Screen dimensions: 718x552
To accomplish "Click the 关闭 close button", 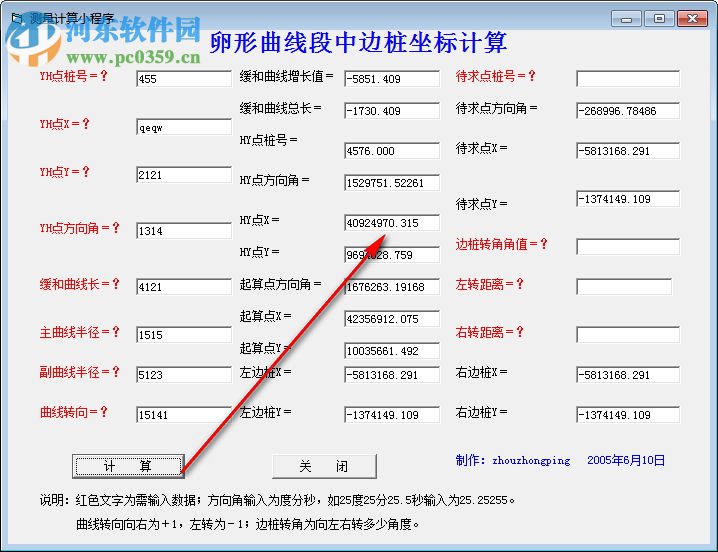I will coord(324,466).
